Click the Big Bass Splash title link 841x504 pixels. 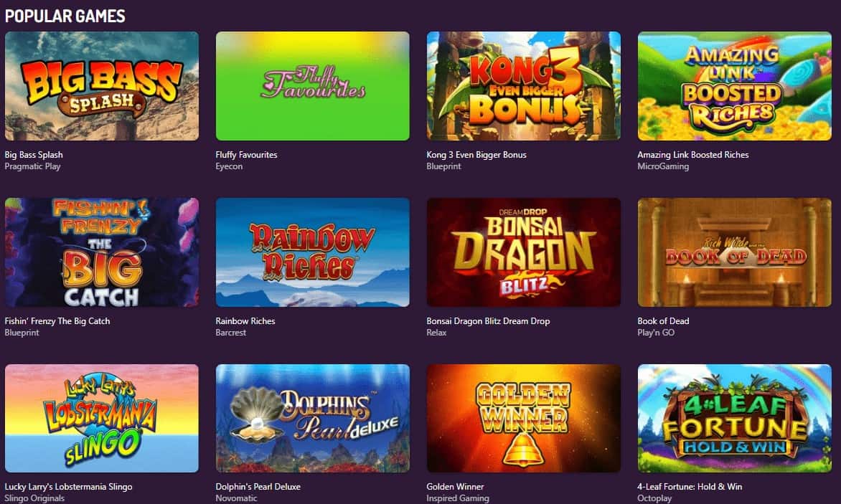34,155
